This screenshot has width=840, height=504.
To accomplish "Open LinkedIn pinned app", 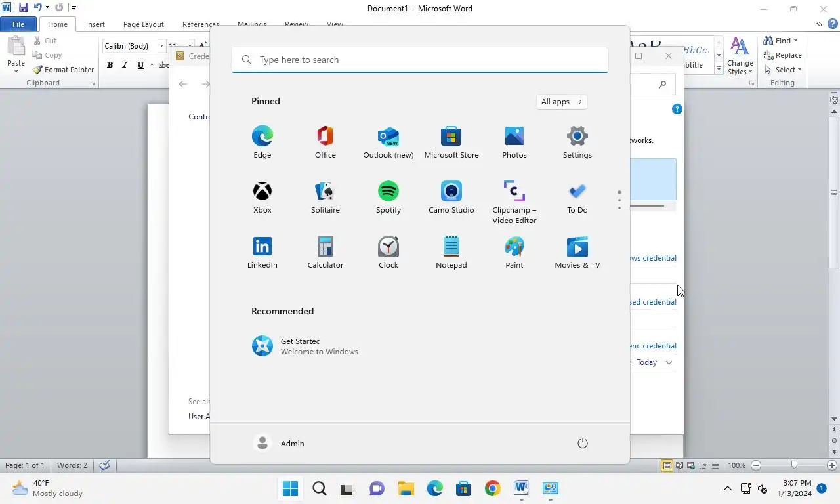I will tap(262, 253).
